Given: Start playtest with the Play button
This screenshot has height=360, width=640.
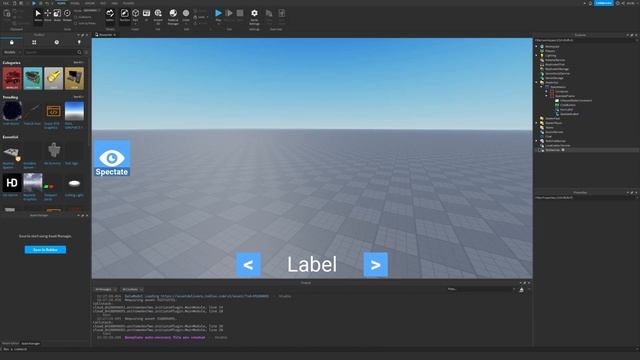Looking at the screenshot, I should [x=218, y=15].
